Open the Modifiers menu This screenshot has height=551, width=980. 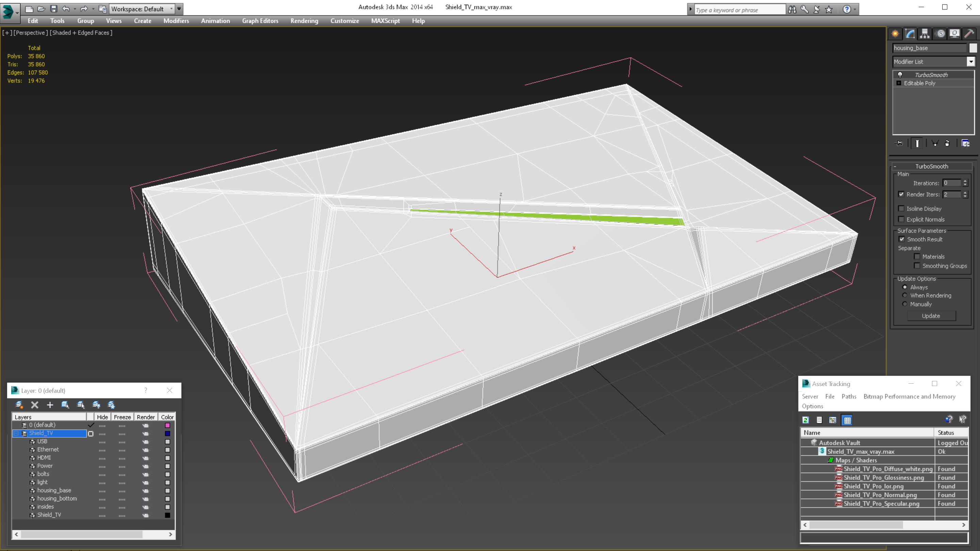click(176, 21)
